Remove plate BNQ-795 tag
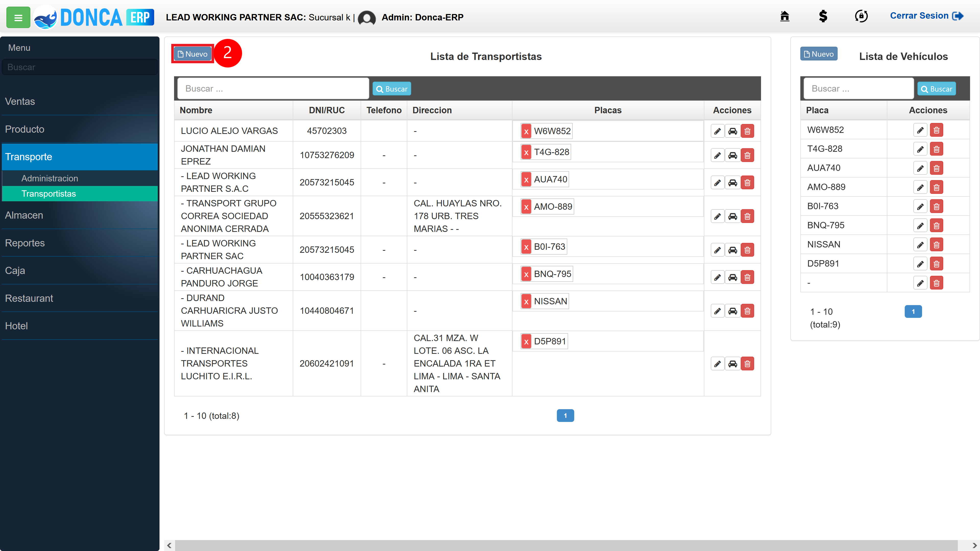Image resolution: width=980 pixels, height=551 pixels. (526, 274)
